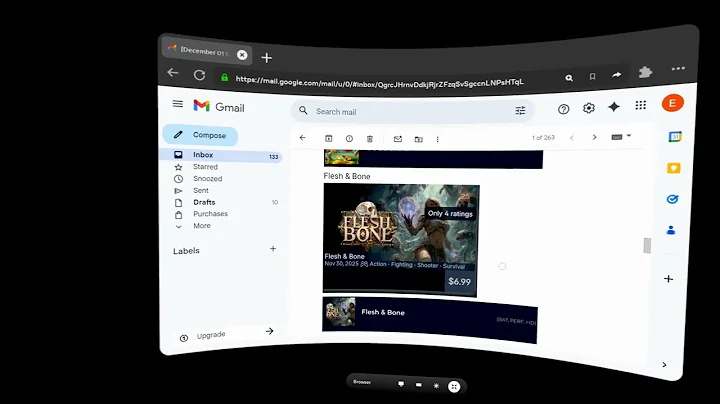
Task: Click the VR dock brightness icon
Action: (x=436, y=386)
